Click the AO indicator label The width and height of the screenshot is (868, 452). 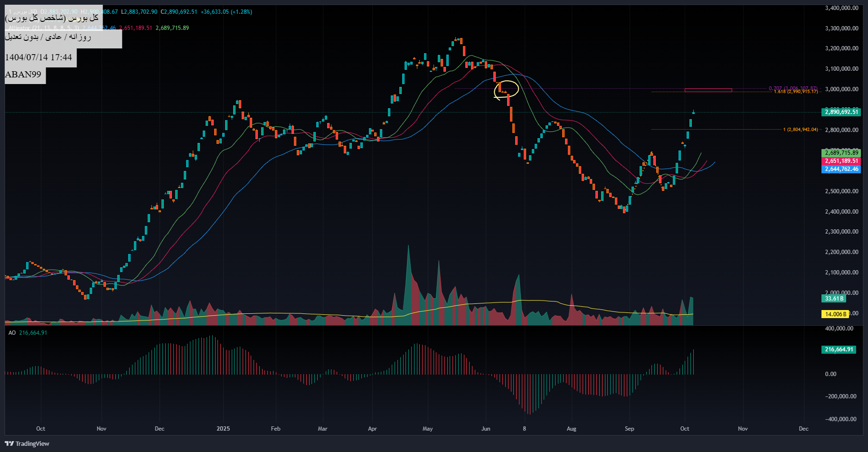[12, 333]
